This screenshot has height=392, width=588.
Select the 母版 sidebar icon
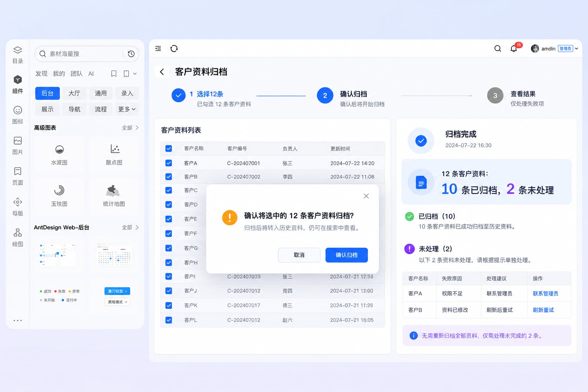(x=18, y=207)
